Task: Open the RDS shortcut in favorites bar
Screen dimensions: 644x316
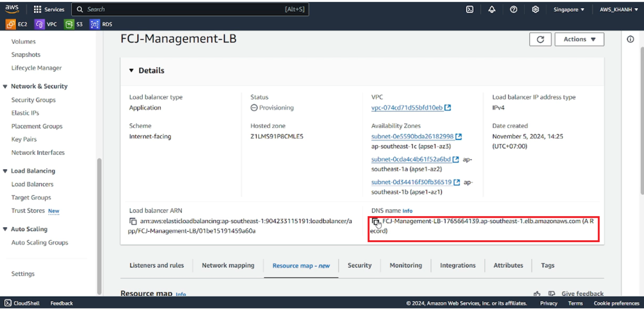Action: pyautogui.click(x=101, y=24)
